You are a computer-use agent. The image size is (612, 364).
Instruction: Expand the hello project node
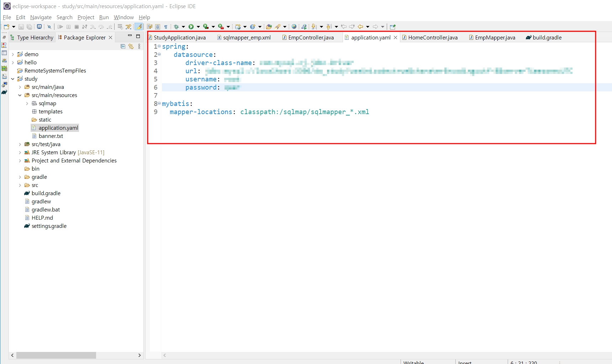coord(13,63)
